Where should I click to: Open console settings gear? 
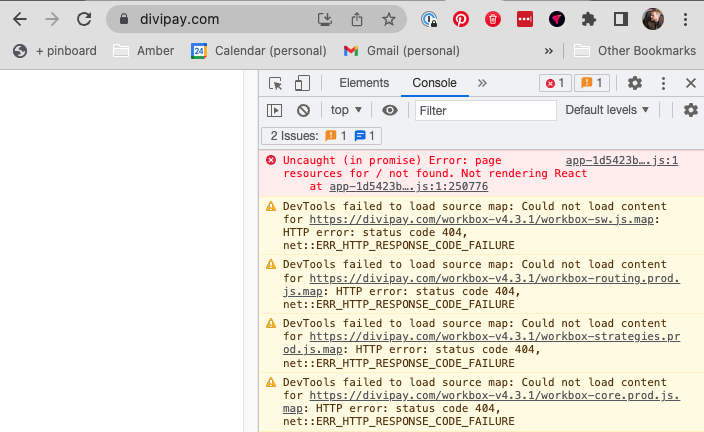tap(691, 110)
